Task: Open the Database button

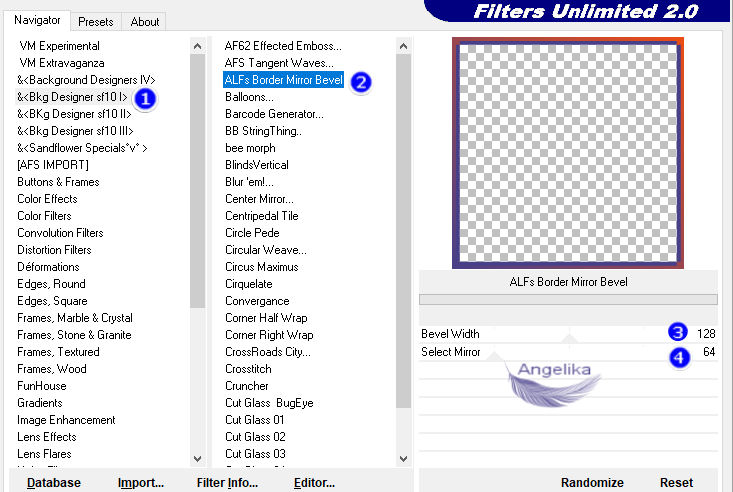Action: coord(54,482)
